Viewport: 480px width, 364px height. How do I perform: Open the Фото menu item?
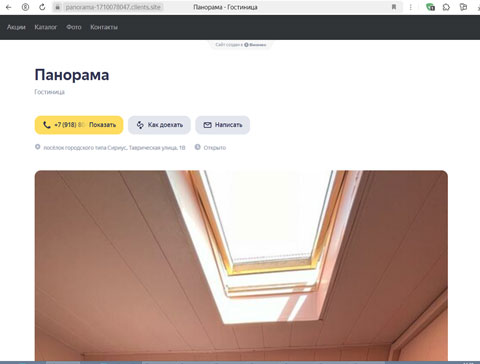click(74, 27)
